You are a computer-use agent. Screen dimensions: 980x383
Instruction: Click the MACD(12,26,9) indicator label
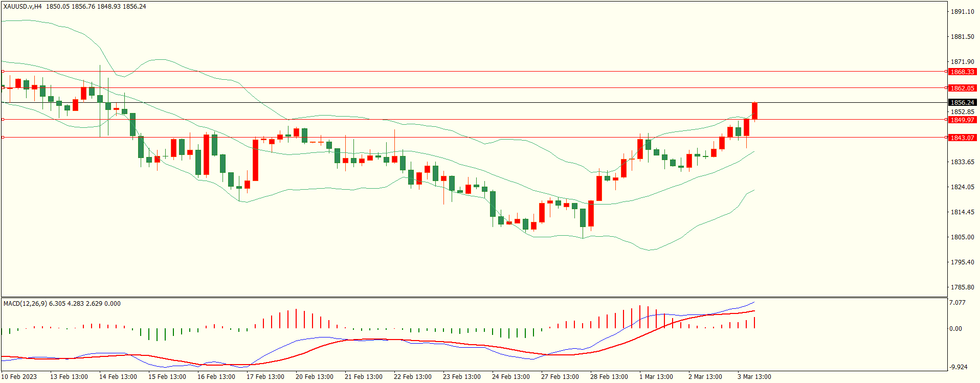(25, 304)
